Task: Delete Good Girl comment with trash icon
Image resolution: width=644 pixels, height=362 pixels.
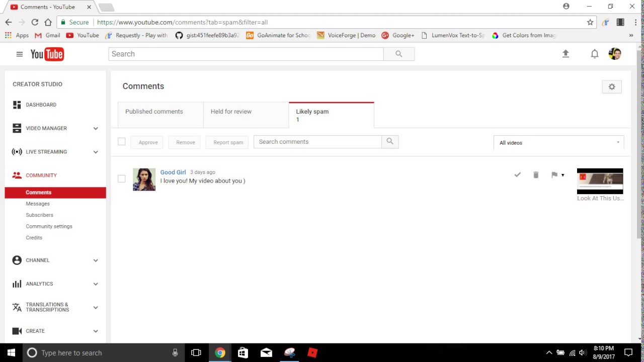Action: click(x=536, y=174)
